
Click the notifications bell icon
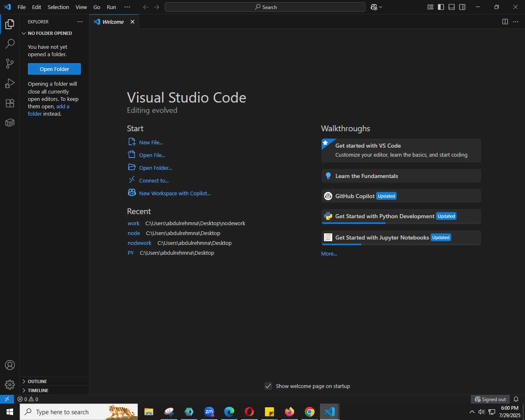coord(516,399)
